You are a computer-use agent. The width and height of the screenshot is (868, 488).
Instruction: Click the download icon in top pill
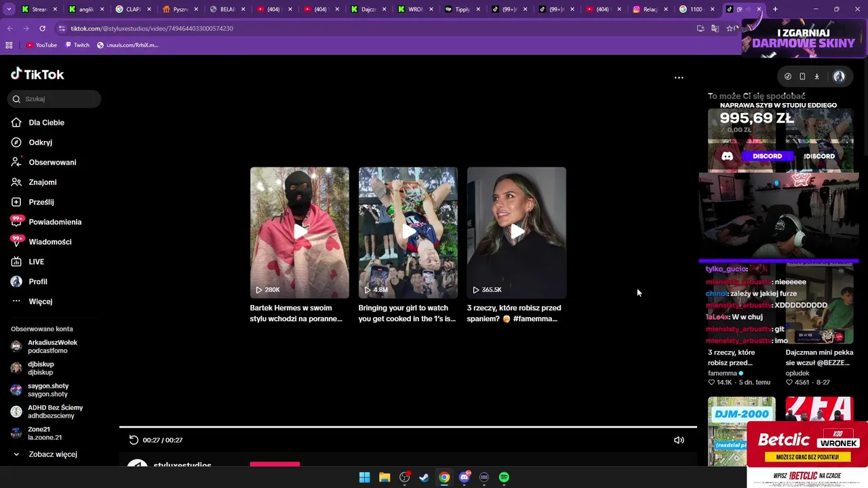pos(816,77)
